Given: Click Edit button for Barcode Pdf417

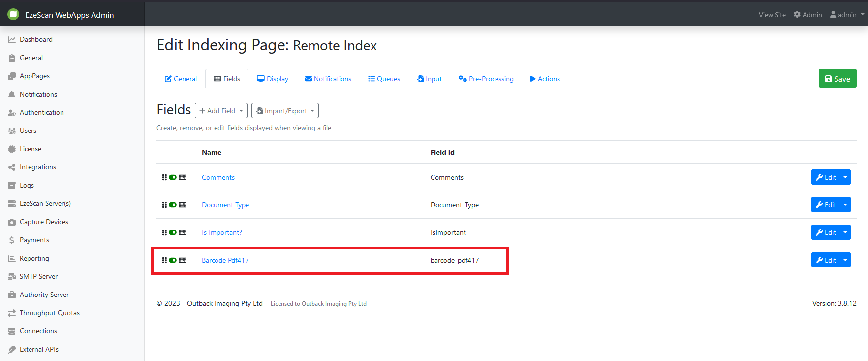Looking at the screenshot, I should [x=826, y=260].
